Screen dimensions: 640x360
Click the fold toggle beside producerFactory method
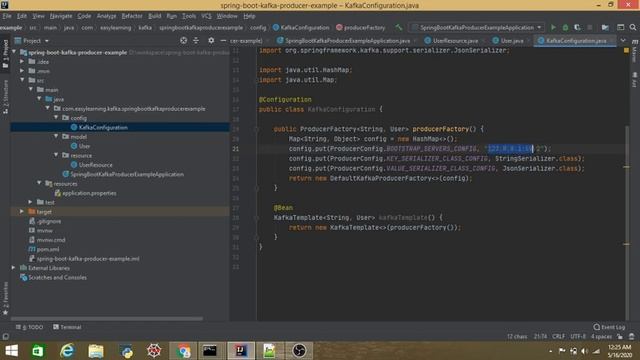tap(257, 129)
